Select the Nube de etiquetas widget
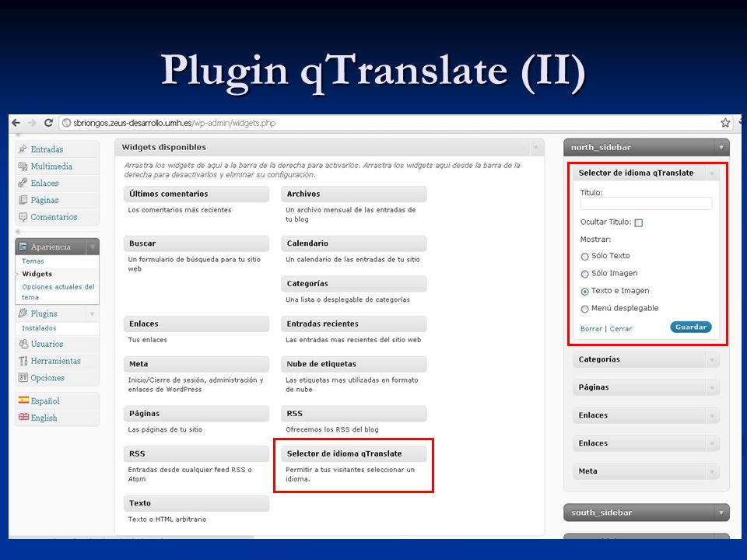Image resolution: width=747 pixels, height=560 pixels. tap(353, 364)
